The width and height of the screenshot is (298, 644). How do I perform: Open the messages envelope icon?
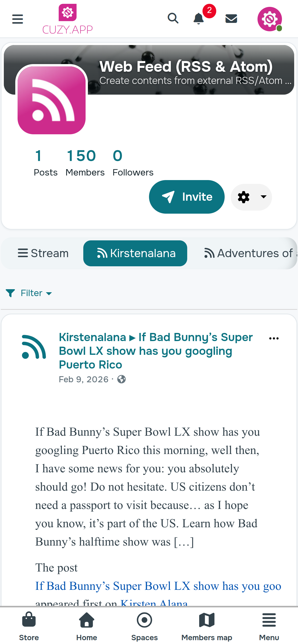231,19
